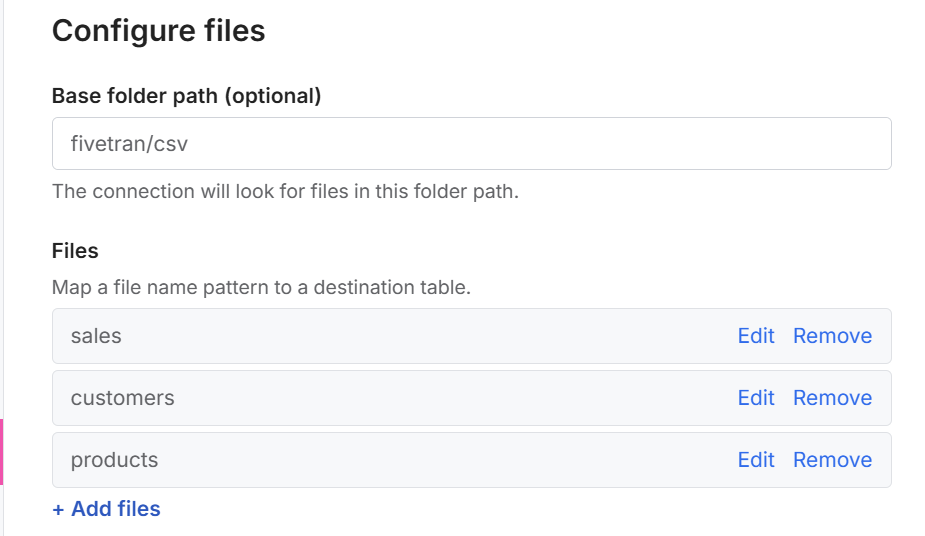Screen dimensions: 925x536
Task: Click the Files section label
Action: pos(75,250)
